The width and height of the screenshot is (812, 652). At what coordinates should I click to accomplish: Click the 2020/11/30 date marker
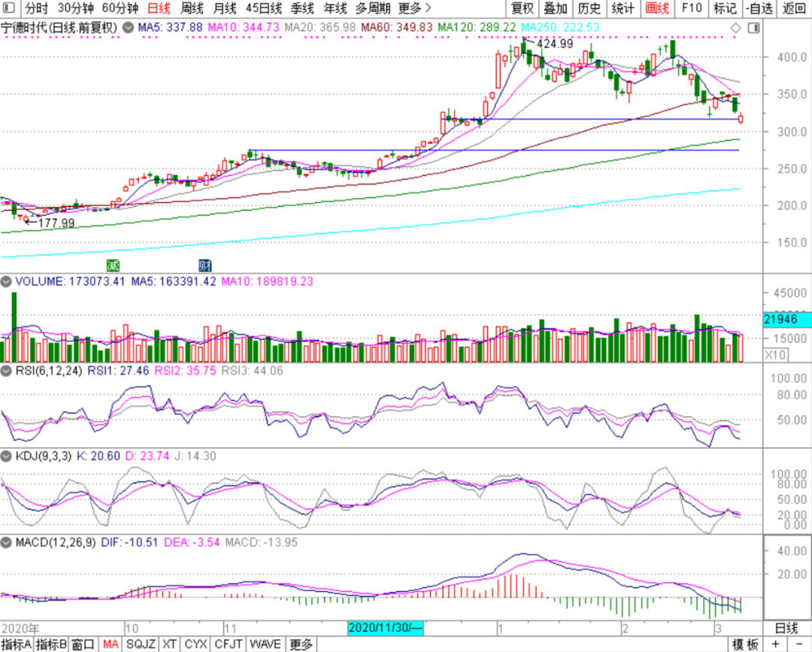(386, 628)
